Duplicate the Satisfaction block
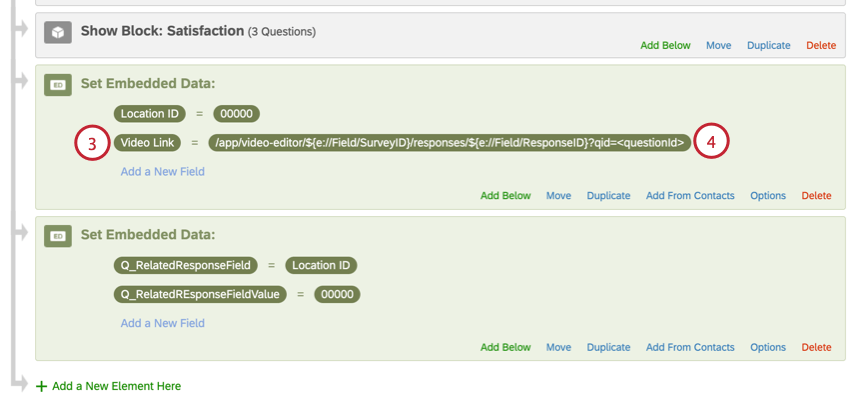Image resolution: width=850 pixels, height=400 pixels. pos(768,45)
